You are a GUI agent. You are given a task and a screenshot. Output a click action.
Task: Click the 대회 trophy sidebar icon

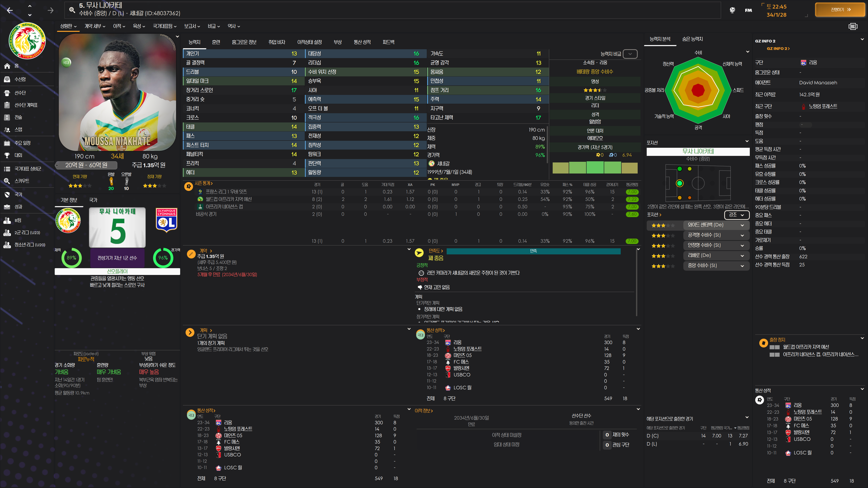[7, 155]
